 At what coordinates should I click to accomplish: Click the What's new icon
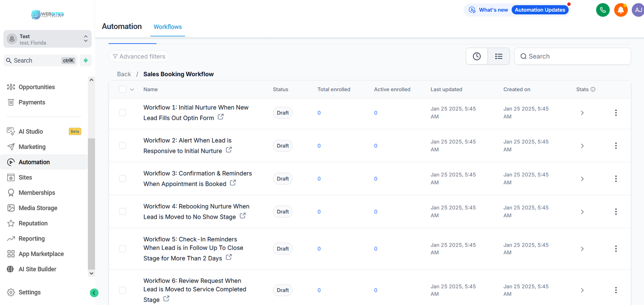[472, 10]
